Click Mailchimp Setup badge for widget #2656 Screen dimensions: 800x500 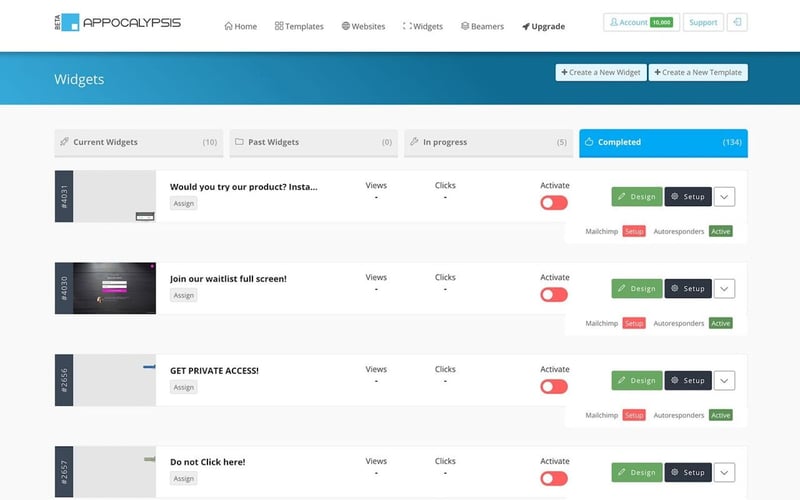634,415
